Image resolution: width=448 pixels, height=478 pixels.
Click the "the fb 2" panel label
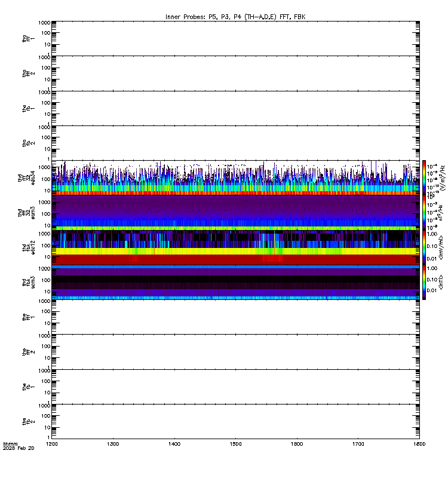(x=28, y=422)
